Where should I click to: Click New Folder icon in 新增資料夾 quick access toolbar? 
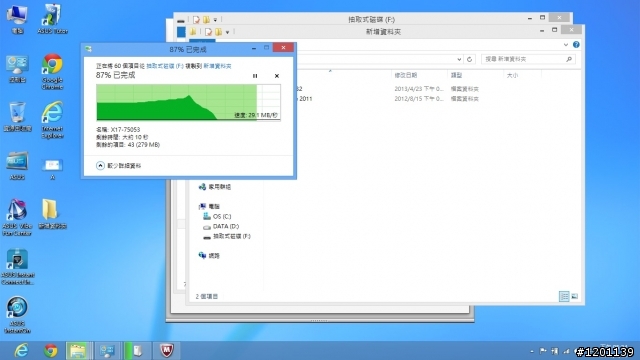pyautogui.click(x=219, y=32)
